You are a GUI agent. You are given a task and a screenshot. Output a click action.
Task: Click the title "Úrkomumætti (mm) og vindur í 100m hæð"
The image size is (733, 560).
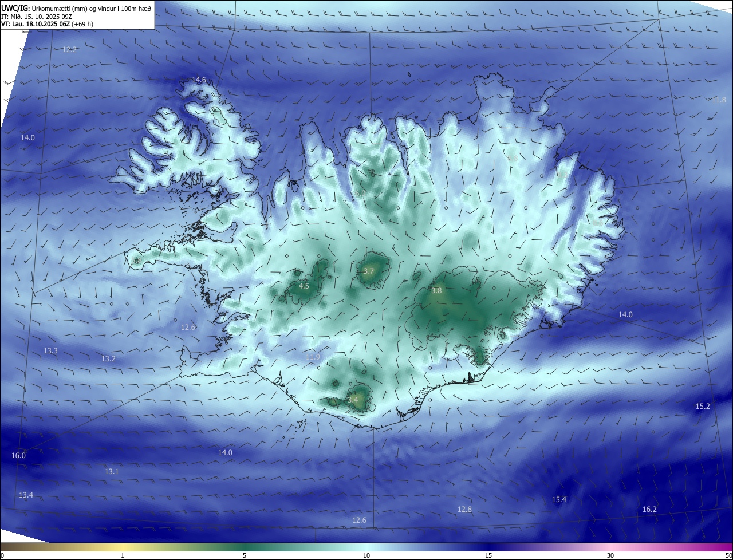92,8
